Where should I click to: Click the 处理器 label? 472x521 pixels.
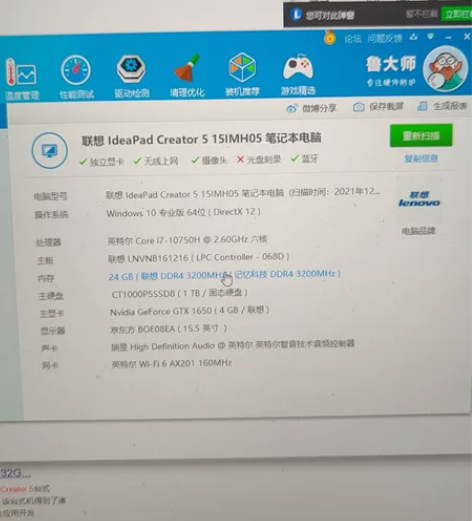(49, 242)
